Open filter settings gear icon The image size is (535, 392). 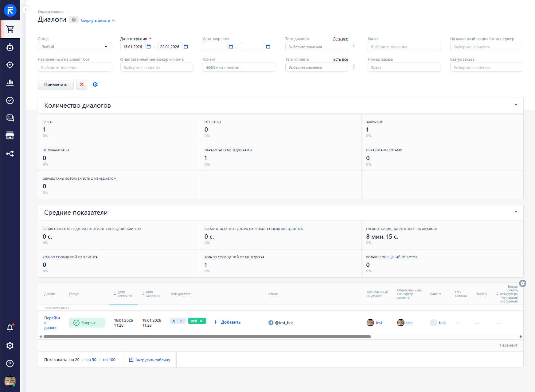[95, 84]
